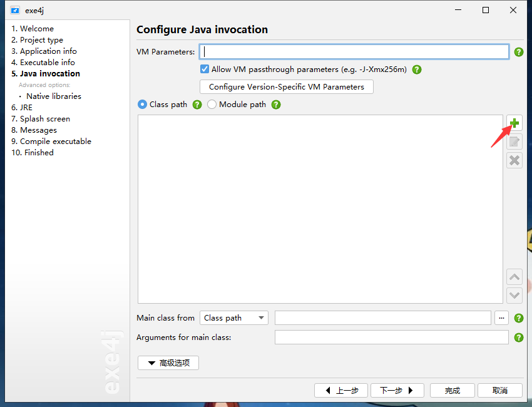Screen dimensions: 532x407
Task: Move the class path entry up
Action: pos(514,277)
